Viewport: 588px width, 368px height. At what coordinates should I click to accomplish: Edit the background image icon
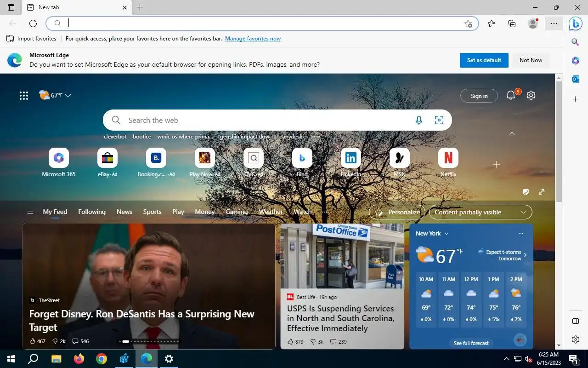click(x=526, y=192)
